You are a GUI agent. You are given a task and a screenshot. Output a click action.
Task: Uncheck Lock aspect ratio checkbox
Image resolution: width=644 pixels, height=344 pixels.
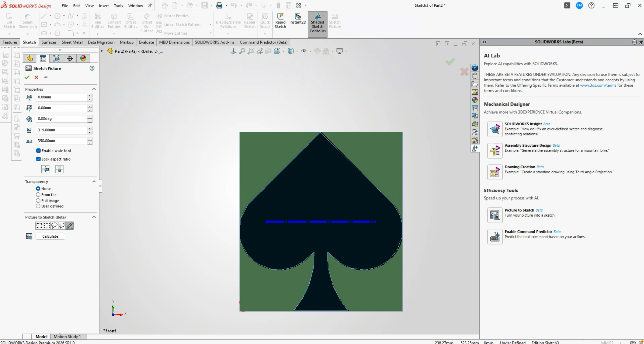click(39, 159)
